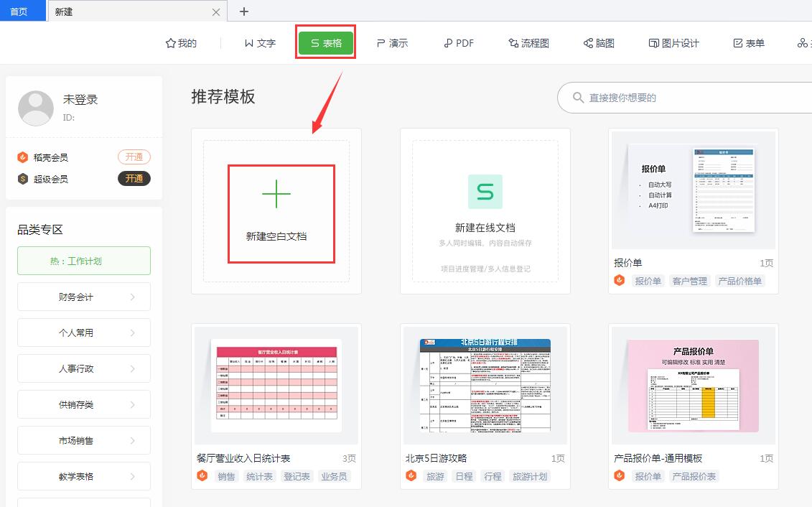
Task: Select the 表格 spreadsheet module
Action: click(325, 42)
